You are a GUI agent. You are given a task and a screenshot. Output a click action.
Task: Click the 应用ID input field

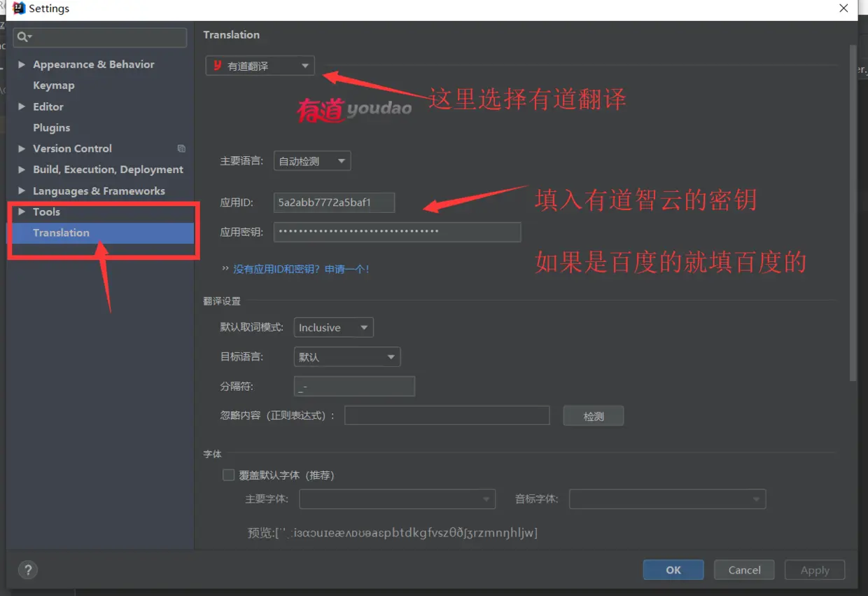click(333, 202)
